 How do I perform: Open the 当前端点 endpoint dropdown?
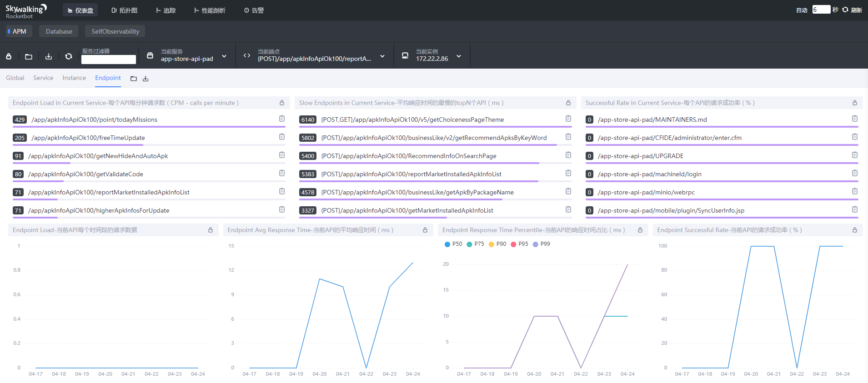[315, 56]
